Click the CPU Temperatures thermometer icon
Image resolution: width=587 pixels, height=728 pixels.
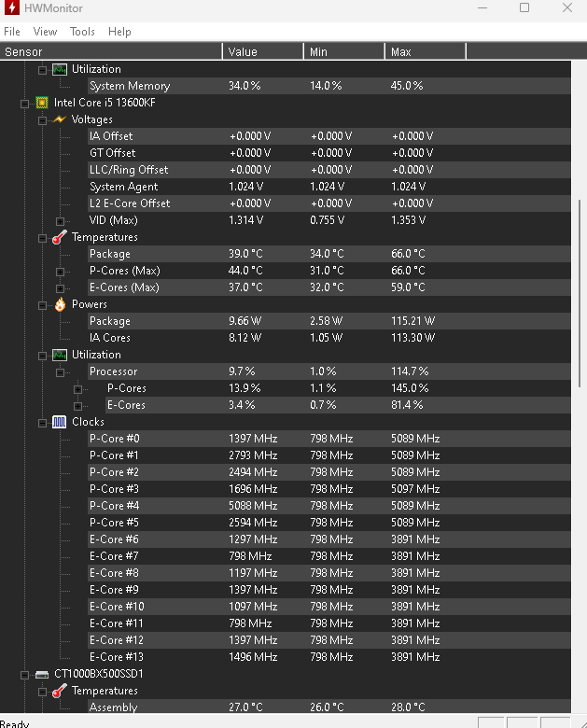tap(60, 237)
